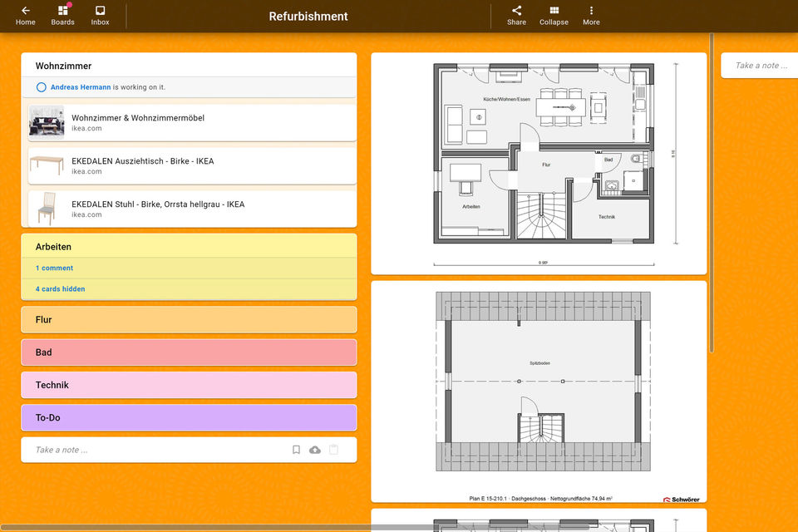The width and height of the screenshot is (798, 532).
Task: Expand the Technik list
Action: click(189, 385)
